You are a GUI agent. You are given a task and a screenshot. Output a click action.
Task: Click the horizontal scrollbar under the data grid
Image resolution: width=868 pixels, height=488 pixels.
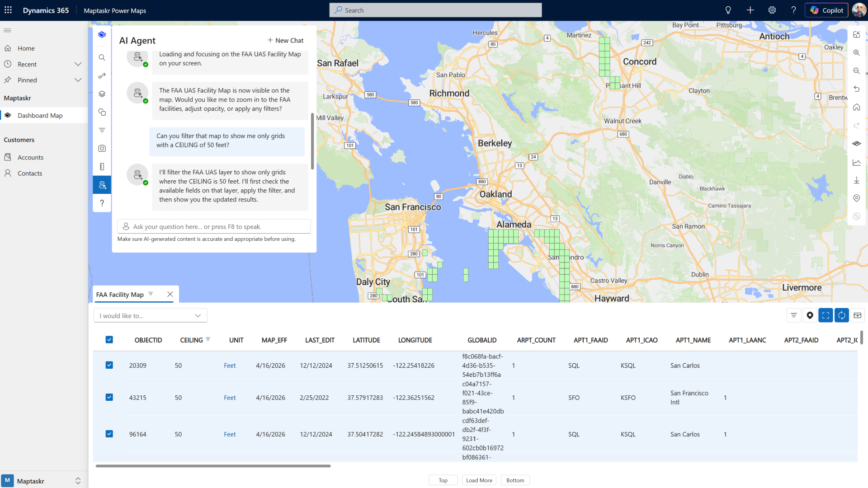[x=213, y=466]
